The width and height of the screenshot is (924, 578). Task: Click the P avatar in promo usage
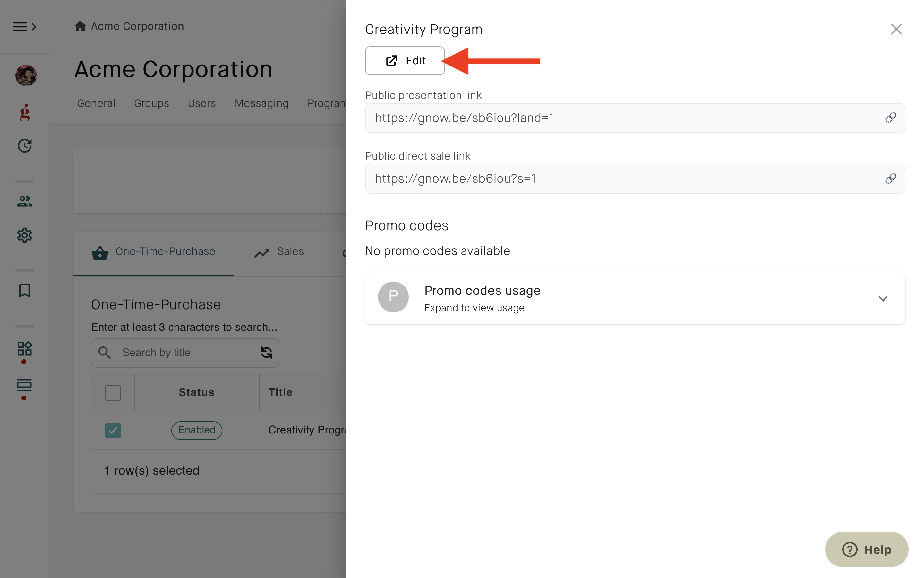pos(393,297)
